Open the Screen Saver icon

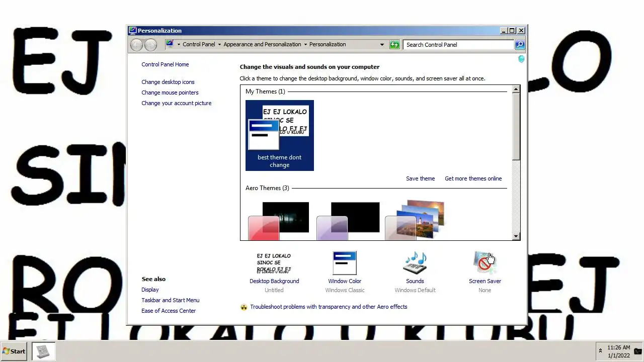coord(484,263)
